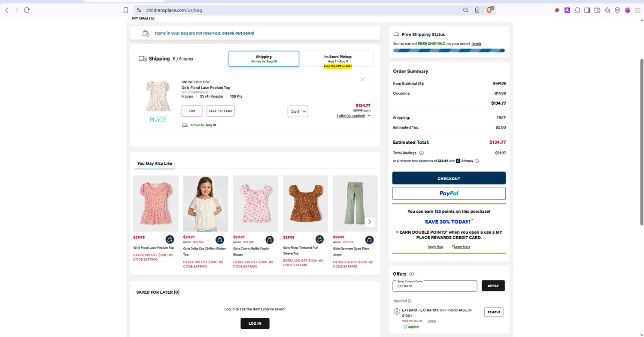Open reader mode icon in address bar
The image size is (644, 337).
[477, 10]
